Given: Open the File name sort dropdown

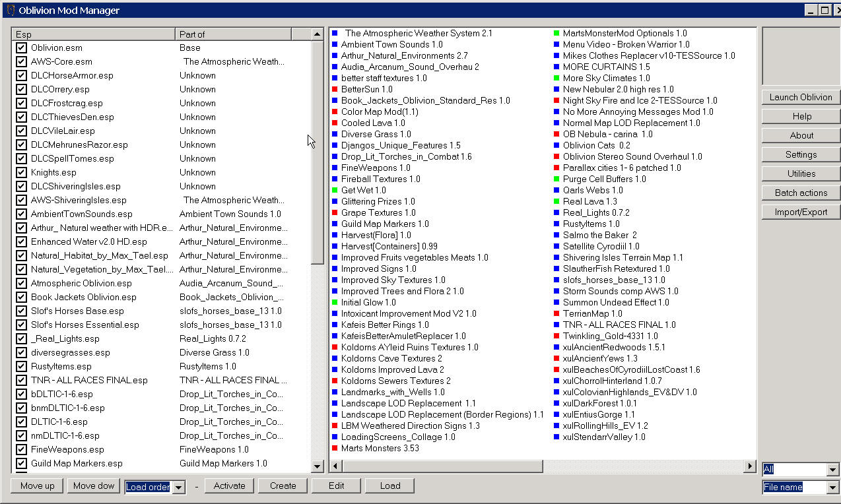Looking at the screenshot, I should coord(832,488).
